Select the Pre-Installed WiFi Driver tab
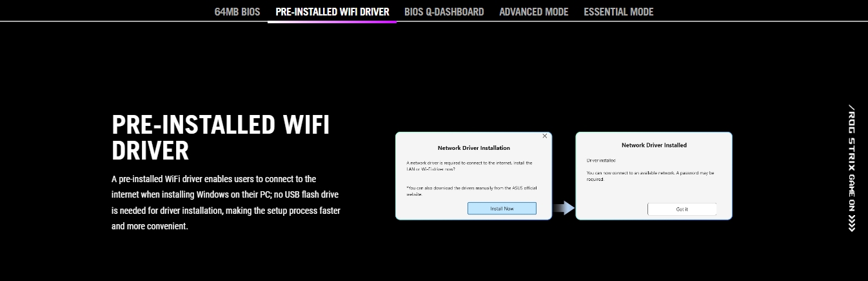The image size is (868, 281). coord(332,12)
